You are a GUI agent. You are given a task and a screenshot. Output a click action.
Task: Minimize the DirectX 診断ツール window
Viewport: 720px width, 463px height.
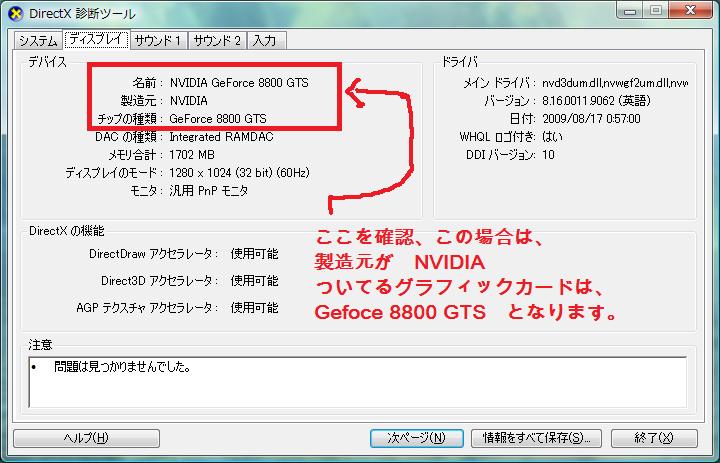pos(630,11)
